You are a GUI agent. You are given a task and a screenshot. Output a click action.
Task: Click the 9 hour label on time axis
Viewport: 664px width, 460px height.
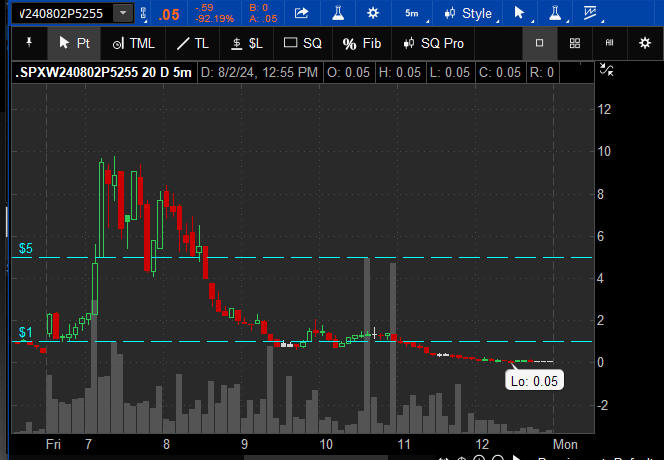(244, 444)
